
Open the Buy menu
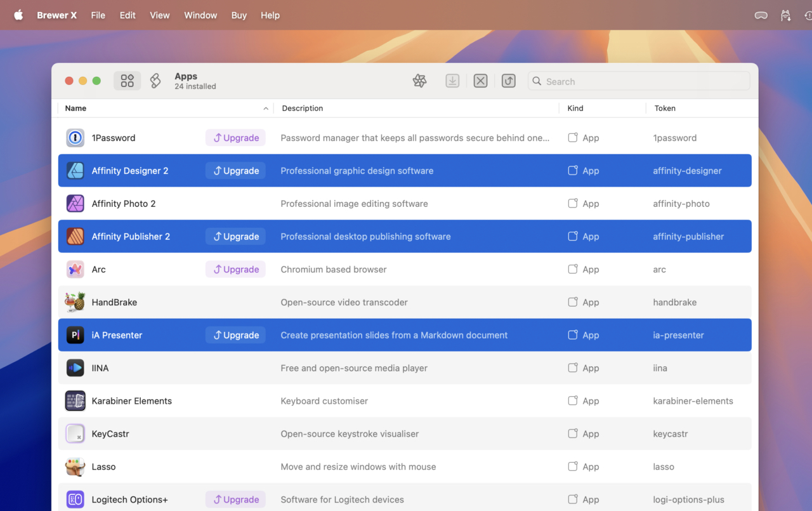pos(239,15)
